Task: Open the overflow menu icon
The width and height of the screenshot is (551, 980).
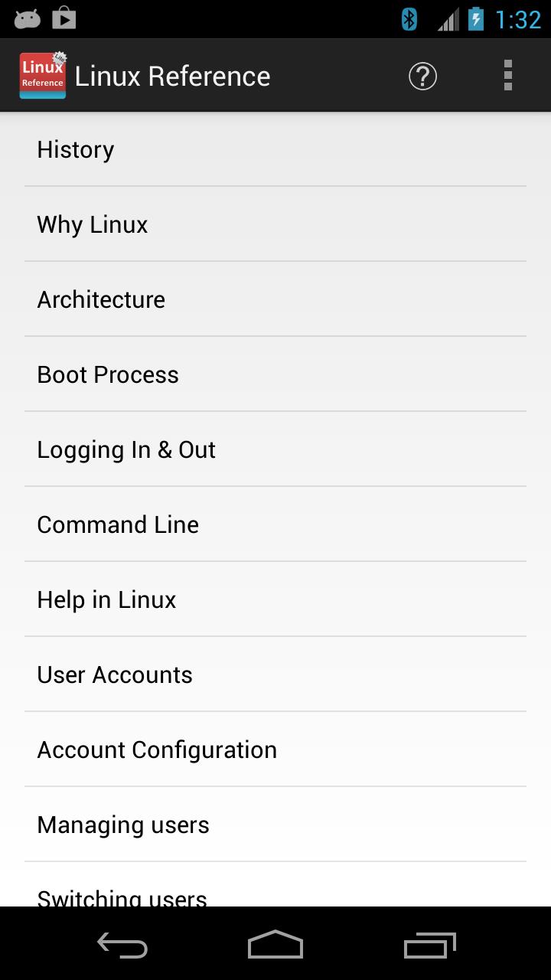Action: pyautogui.click(x=507, y=76)
